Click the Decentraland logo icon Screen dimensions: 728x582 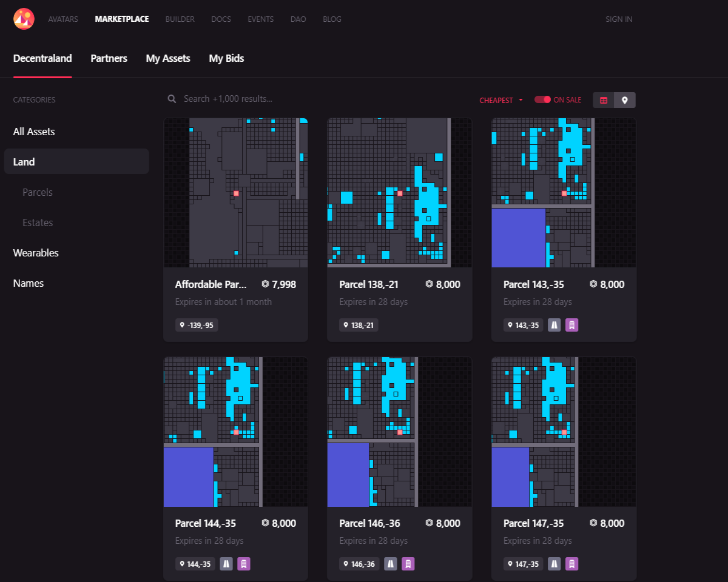coord(24,19)
